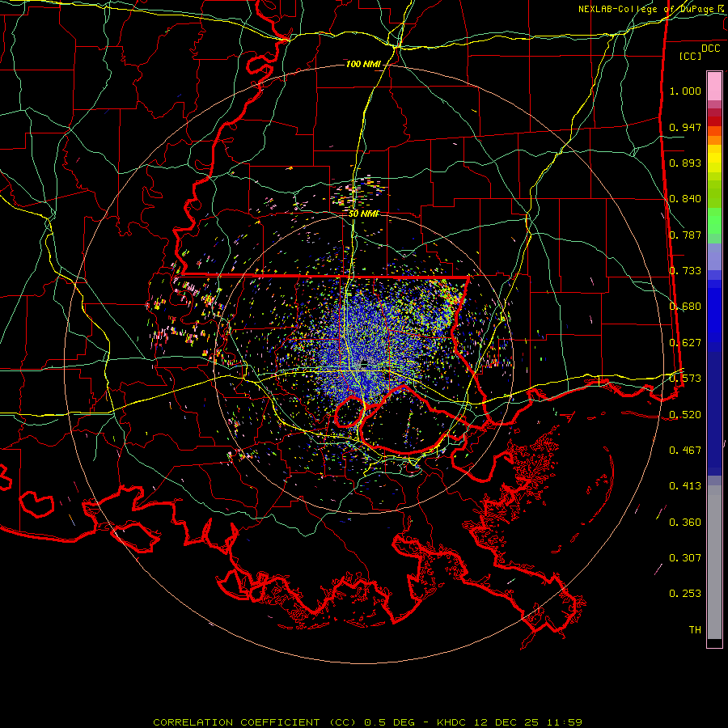Click the 0.573 value on color scale
Screen dimensions: 728x728
tap(685, 379)
